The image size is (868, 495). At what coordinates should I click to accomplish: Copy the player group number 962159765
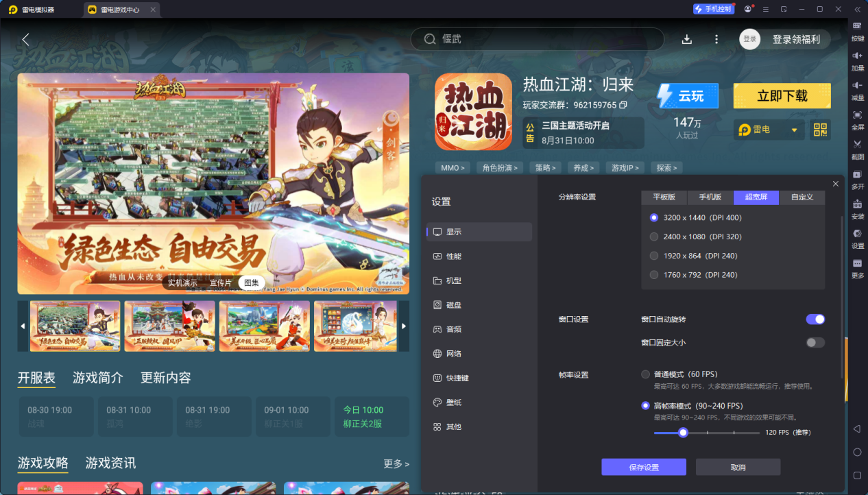click(623, 106)
